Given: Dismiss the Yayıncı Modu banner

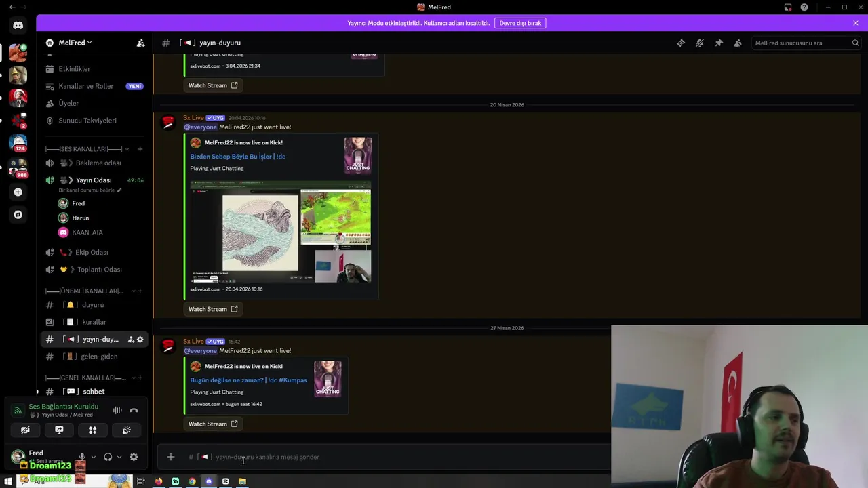Looking at the screenshot, I should pyautogui.click(x=855, y=23).
